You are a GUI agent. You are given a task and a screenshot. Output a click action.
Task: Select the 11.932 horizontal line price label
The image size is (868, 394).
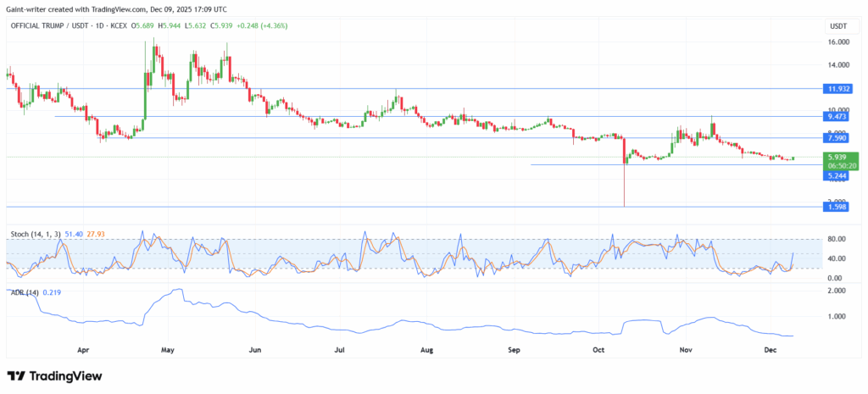pos(837,88)
